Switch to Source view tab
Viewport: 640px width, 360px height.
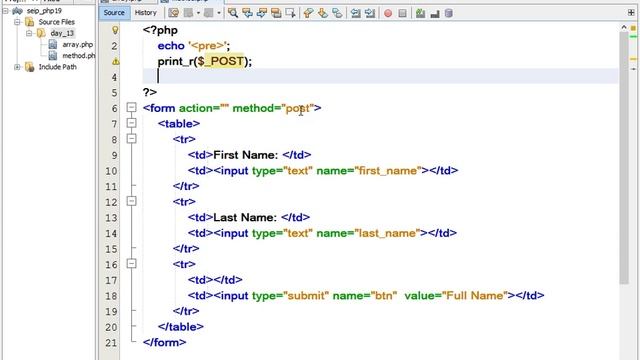(114, 13)
